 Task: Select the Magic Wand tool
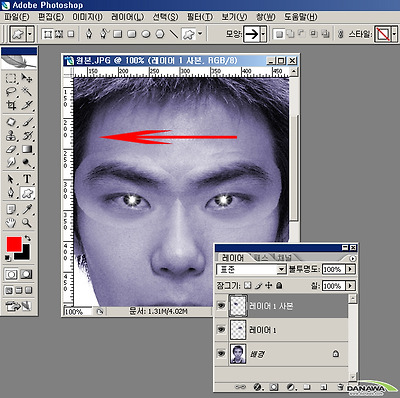[27, 92]
